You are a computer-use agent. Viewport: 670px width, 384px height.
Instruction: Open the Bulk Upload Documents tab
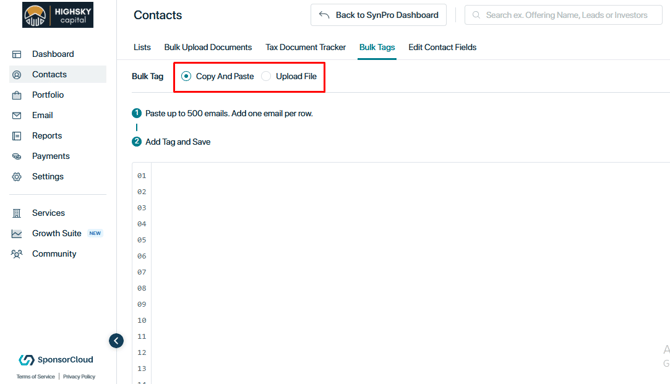point(208,47)
